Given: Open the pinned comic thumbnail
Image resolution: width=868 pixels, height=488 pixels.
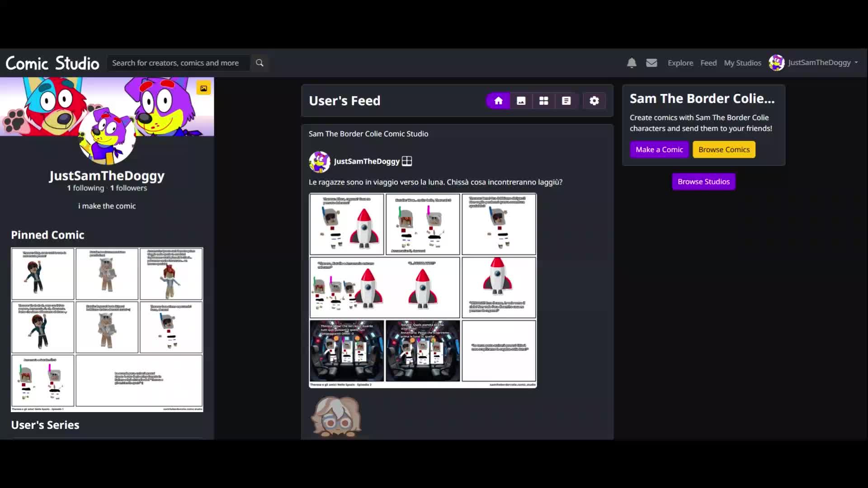Looking at the screenshot, I should [x=107, y=329].
